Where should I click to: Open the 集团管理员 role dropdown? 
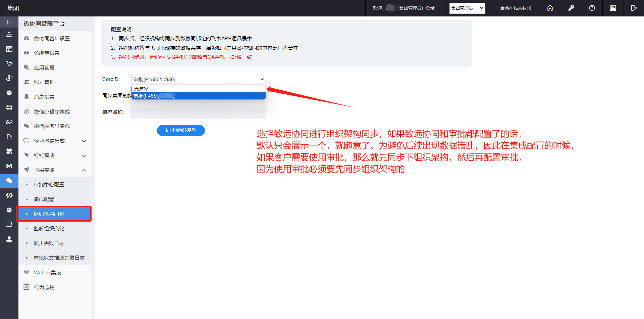pyautogui.click(x=467, y=8)
